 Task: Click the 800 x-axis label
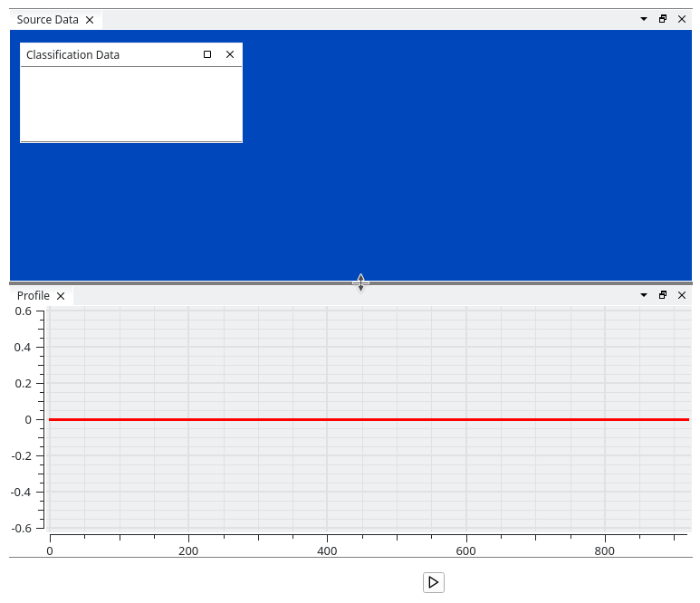[x=605, y=551]
